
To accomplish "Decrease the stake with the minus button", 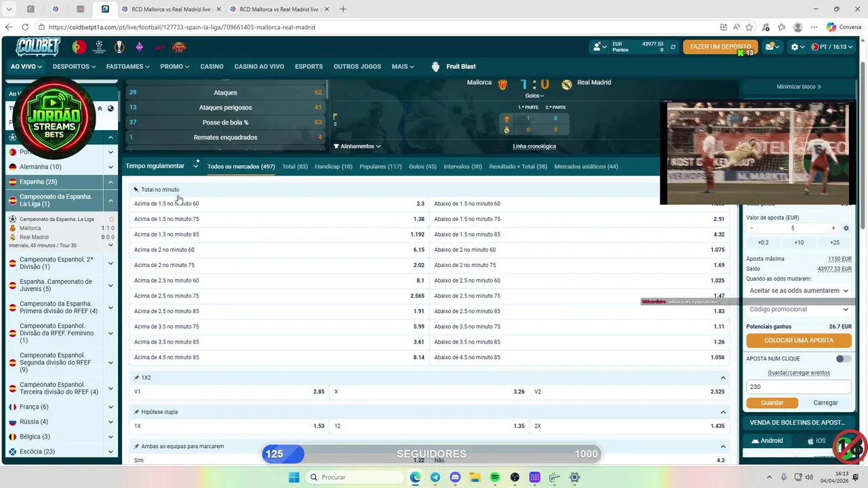I will point(751,228).
